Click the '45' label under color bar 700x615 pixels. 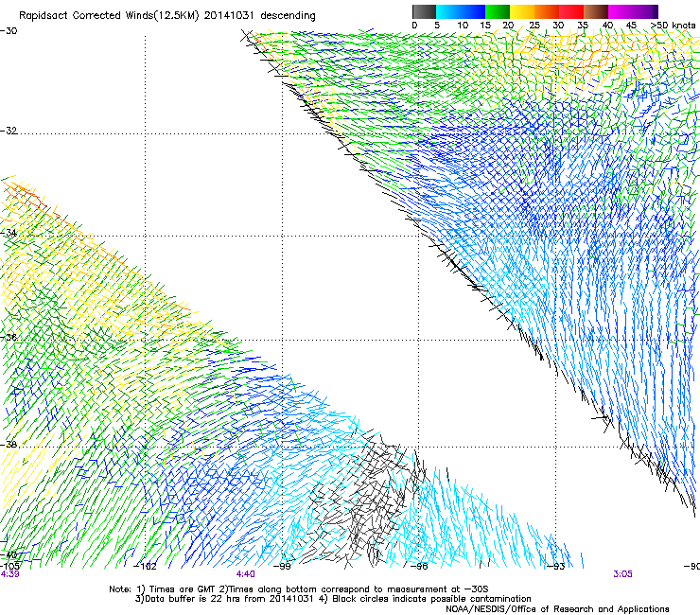(631, 26)
